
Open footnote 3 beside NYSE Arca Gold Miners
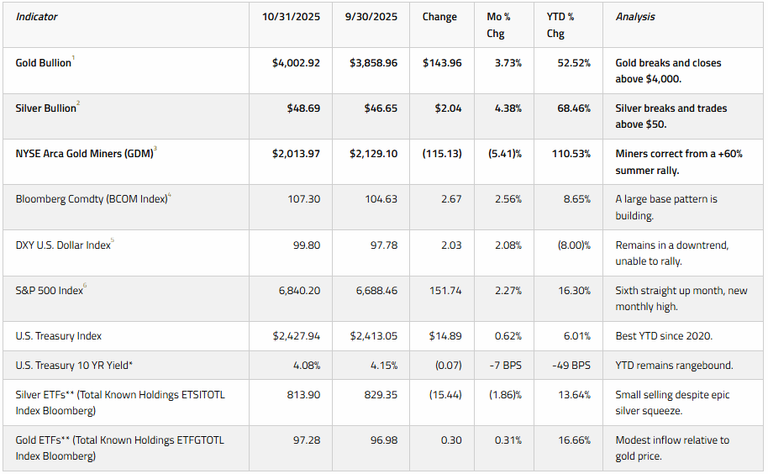tap(155, 149)
